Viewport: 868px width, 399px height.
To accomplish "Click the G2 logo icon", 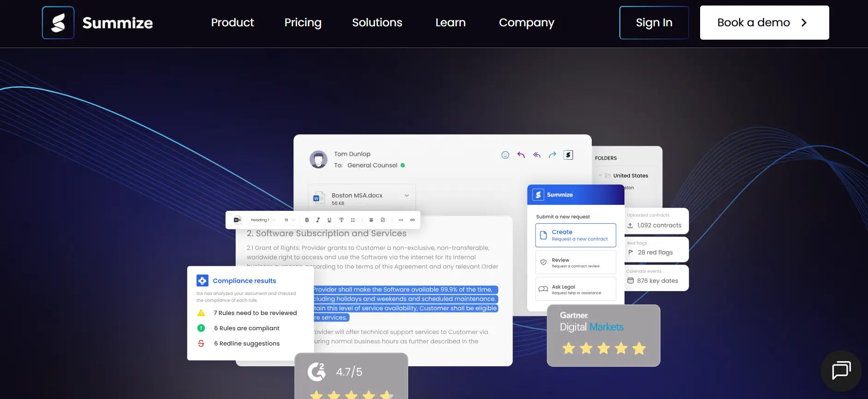I will [x=317, y=372].
